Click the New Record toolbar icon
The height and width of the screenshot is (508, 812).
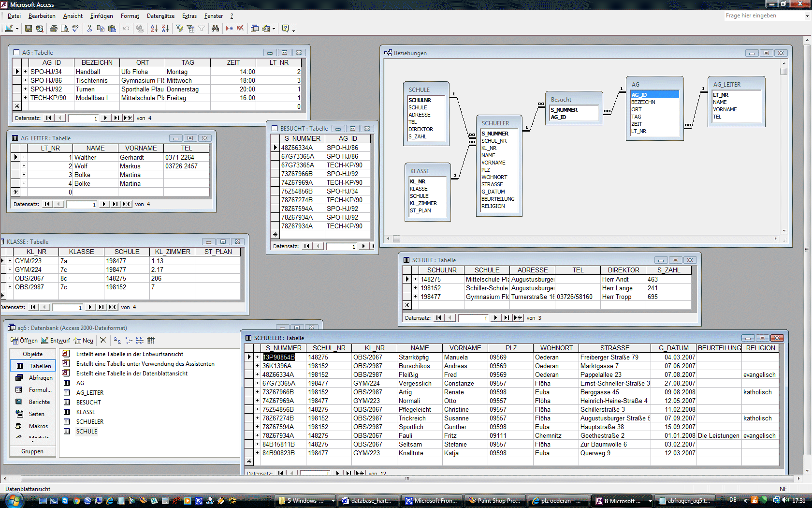click(x=229, y=29)
